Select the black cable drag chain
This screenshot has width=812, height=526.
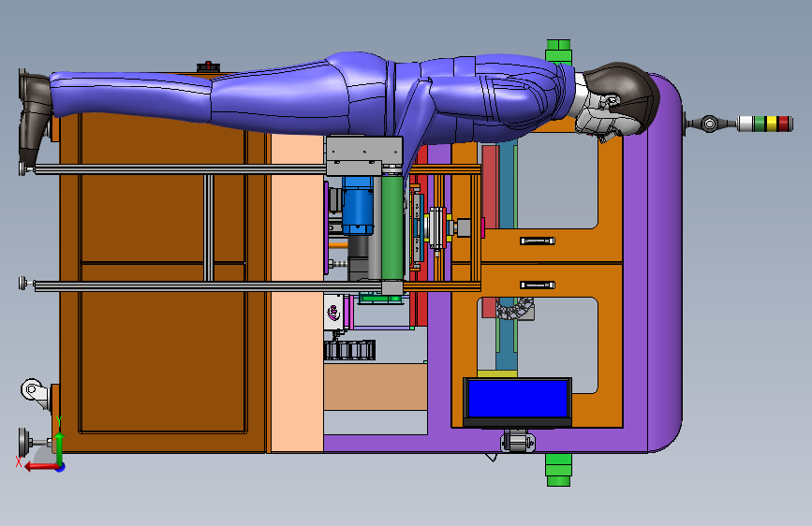click(349, 350)
